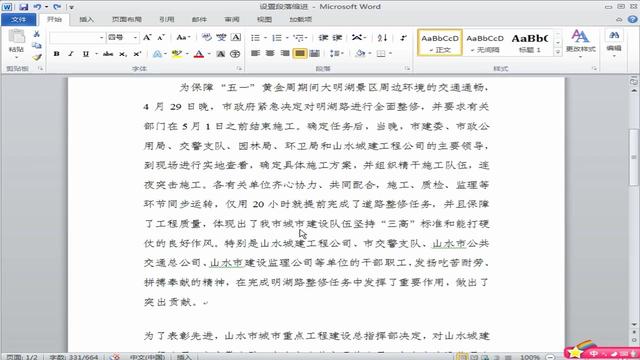Set Distributed paragraph alignment
640x360 pixels.
pyautogui.click(x=315, y=53)
